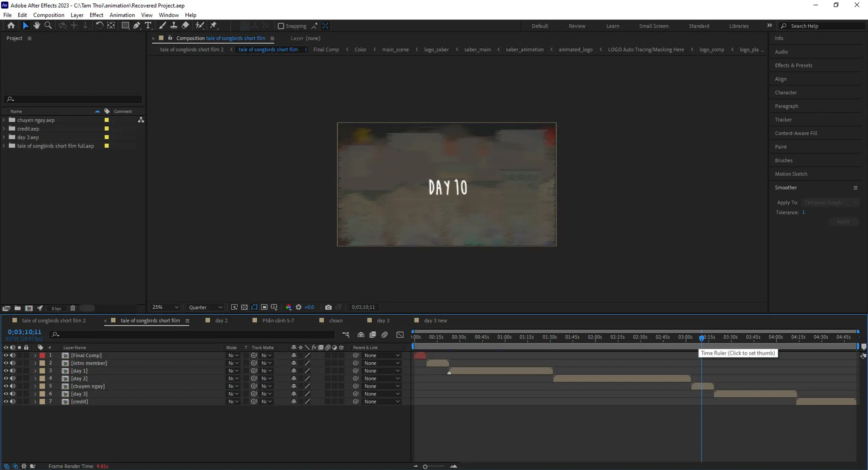
Task: Enable frame blending for timeline
Action: 373,335
